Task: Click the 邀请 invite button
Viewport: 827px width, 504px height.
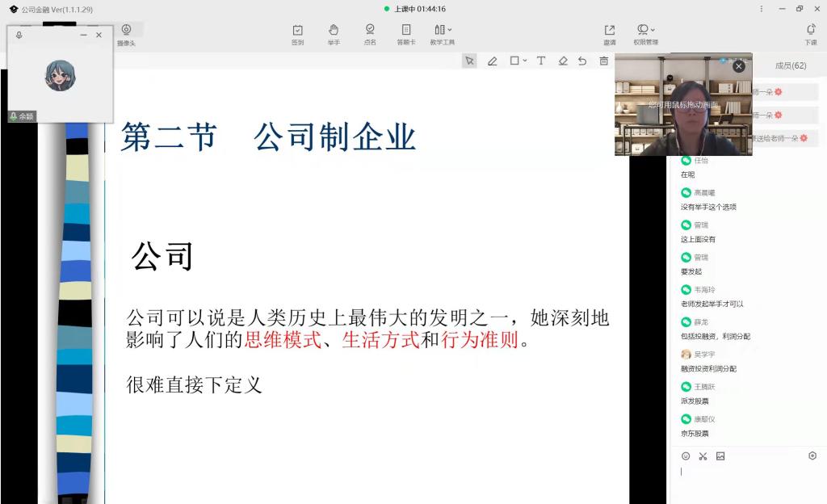Action: click(x=609, y=34)
